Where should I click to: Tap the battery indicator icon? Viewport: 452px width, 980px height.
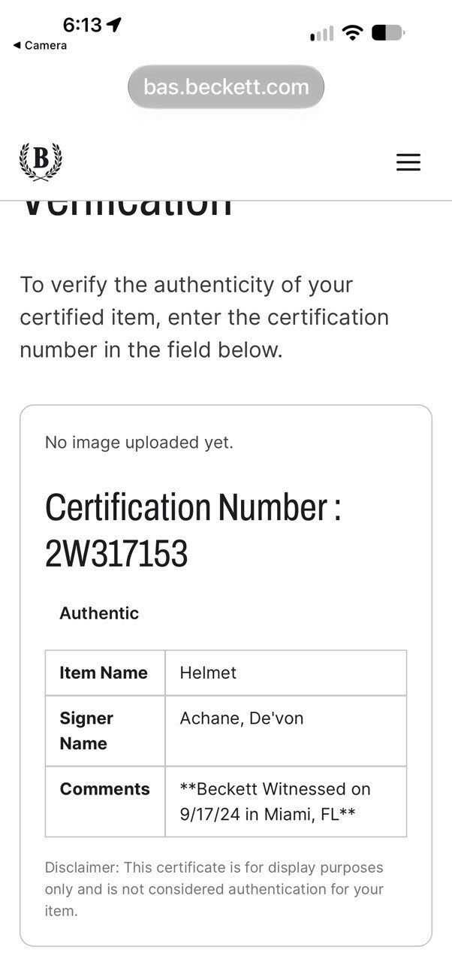[x=388, y=32]
